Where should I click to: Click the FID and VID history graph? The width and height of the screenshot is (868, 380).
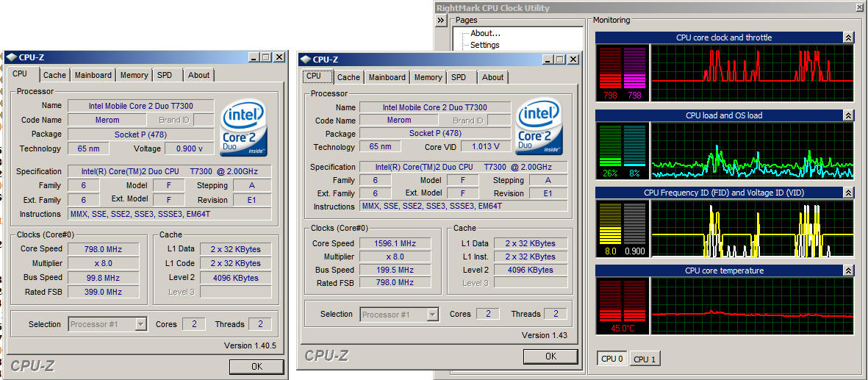[x=753, y=228]
